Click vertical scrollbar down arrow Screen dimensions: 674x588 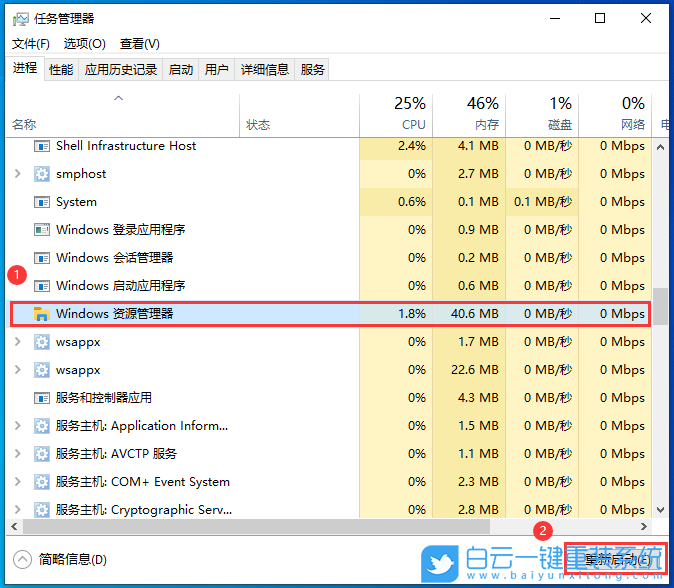(660, 510)
